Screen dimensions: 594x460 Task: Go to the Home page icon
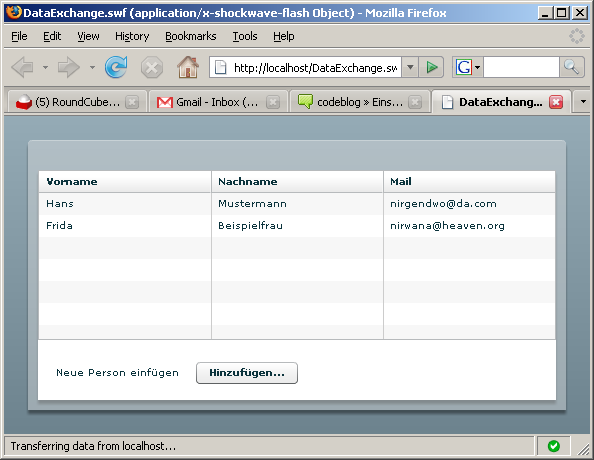188,67
